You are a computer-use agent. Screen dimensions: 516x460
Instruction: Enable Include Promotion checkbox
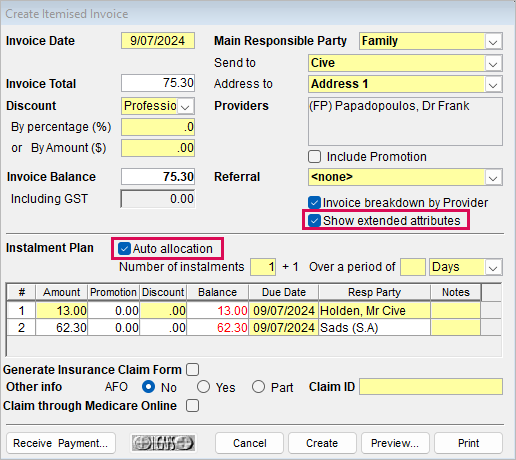[314, 157]
